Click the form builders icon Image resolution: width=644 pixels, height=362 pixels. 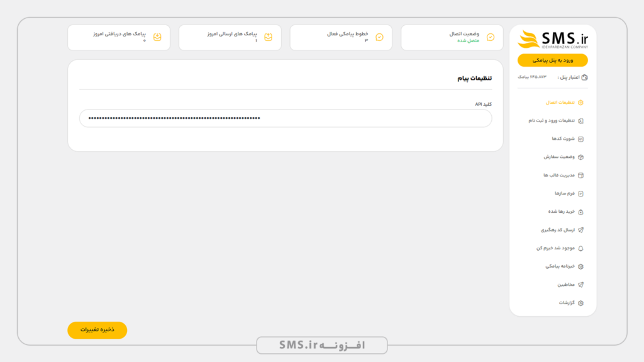(x=580, y=194)
